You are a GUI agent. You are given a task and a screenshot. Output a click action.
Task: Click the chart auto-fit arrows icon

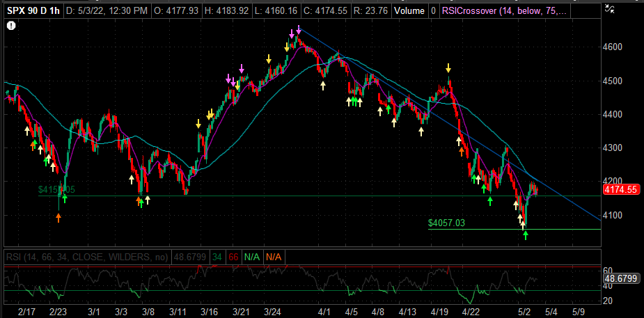coord(611,8)
